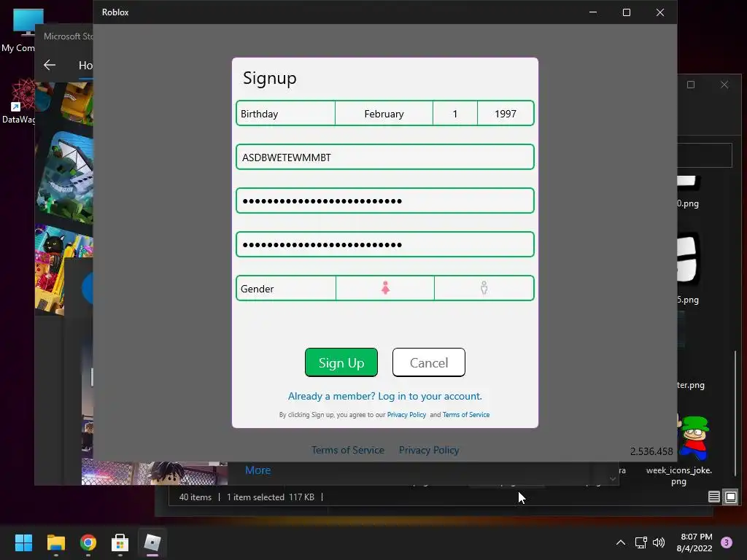
Task: Click the version number 2.536.458
Action: 651,451
